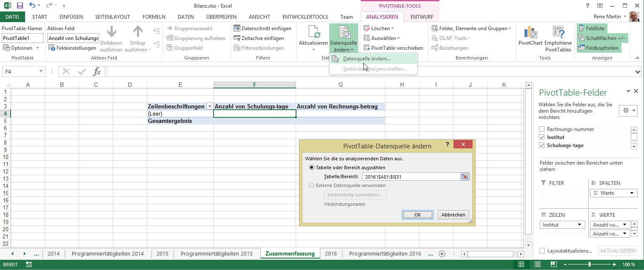
Task: Confirm the dialog with OK
Action: (417, 215)
